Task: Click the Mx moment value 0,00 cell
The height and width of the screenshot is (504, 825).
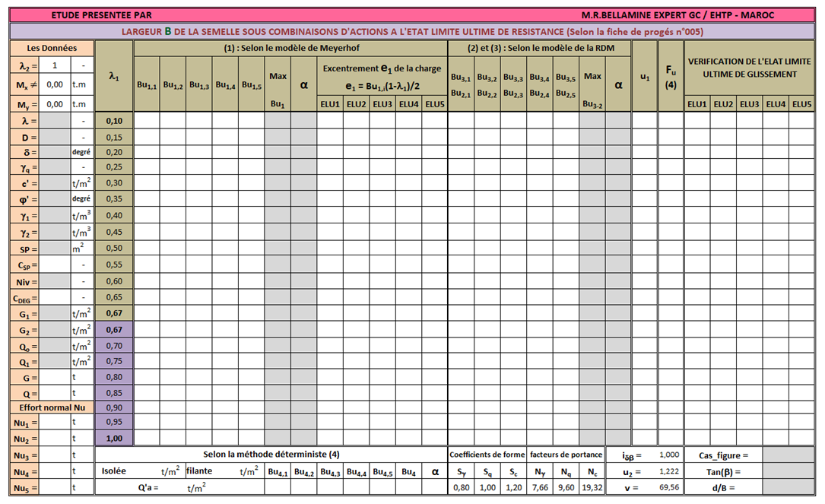Action: click(x=55, y=84)
